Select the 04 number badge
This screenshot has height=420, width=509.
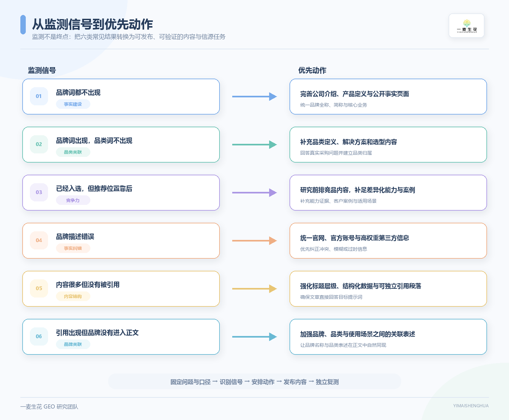click(39, 240)
